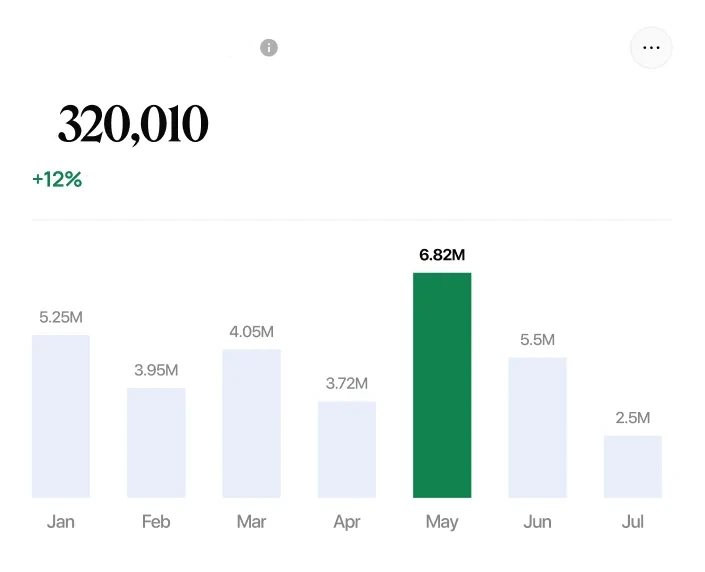Click the 2.5M label above July

point(632,418)
